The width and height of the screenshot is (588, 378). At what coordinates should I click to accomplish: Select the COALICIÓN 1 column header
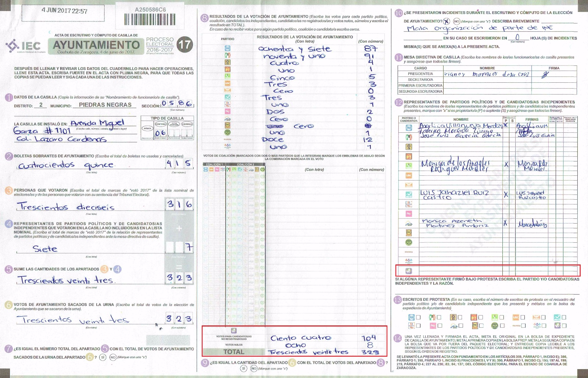[214, 164]
